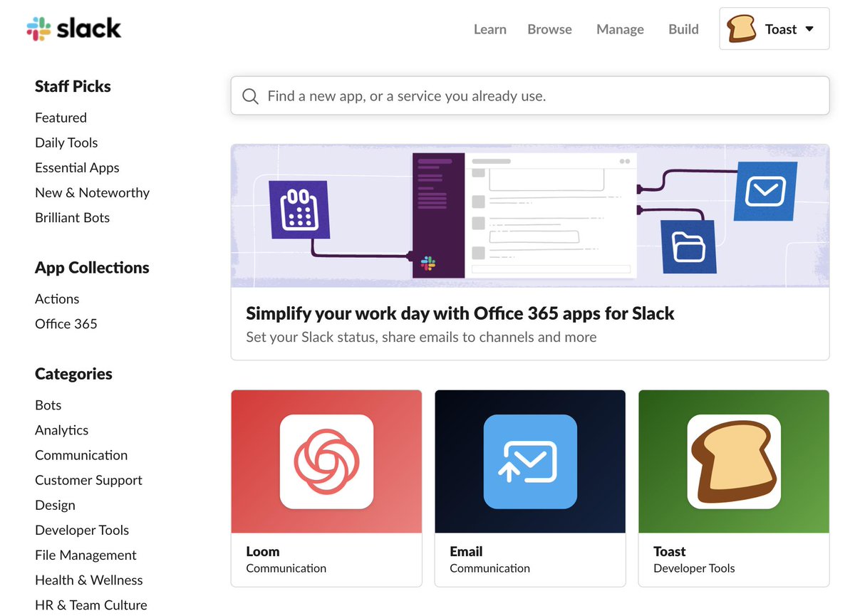The image size is (855, 616).
Task: Open the File Management category
Action: click(85, 555)
